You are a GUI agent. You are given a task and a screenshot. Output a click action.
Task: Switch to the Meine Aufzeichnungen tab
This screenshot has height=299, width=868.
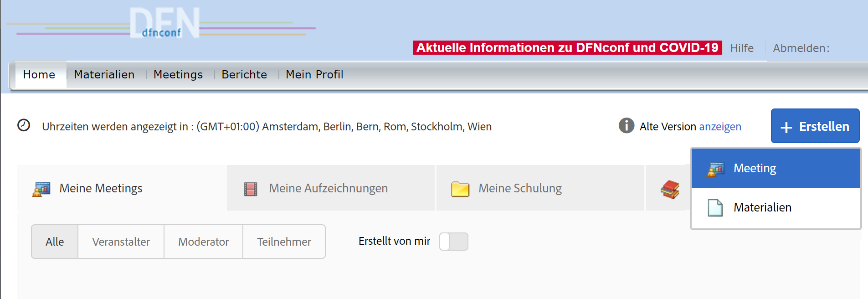(x=328, y=188)
